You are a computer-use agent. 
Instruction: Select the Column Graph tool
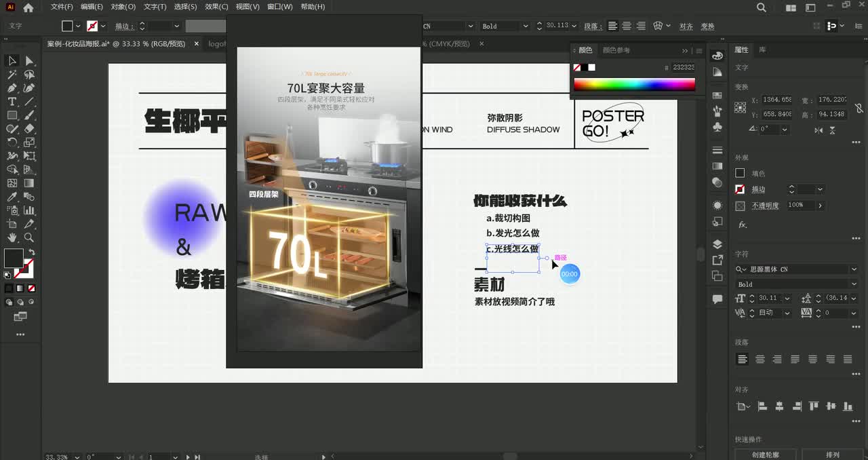(x=29, y=210)
